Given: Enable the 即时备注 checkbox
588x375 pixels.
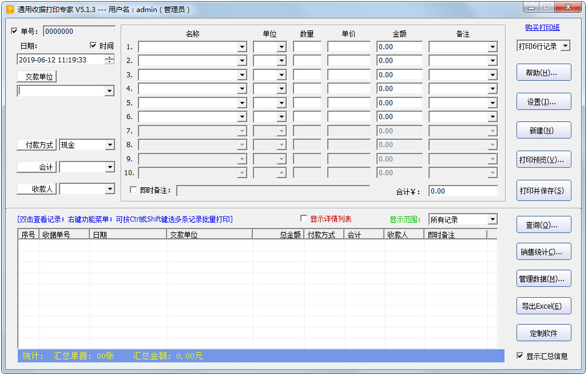Looking at the screenshot, I should [133, 190].
